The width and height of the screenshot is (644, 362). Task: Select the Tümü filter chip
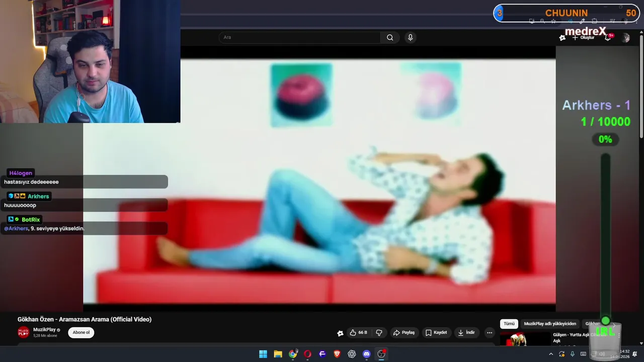pos(509,324)
